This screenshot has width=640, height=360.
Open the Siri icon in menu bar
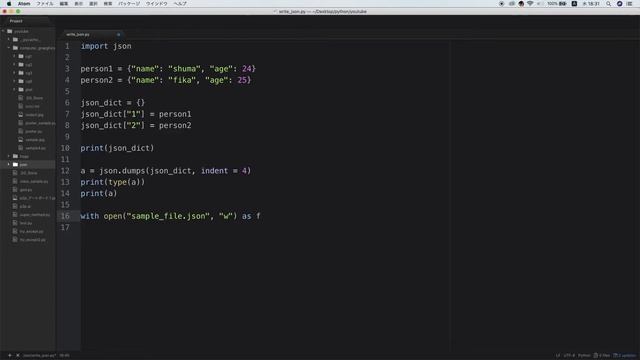coord(619,4)
